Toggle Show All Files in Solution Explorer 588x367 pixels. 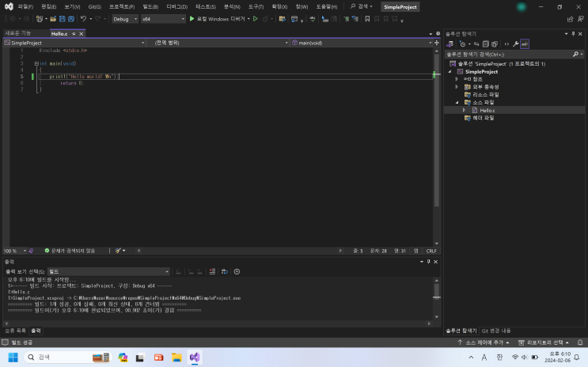pos(496,44)
